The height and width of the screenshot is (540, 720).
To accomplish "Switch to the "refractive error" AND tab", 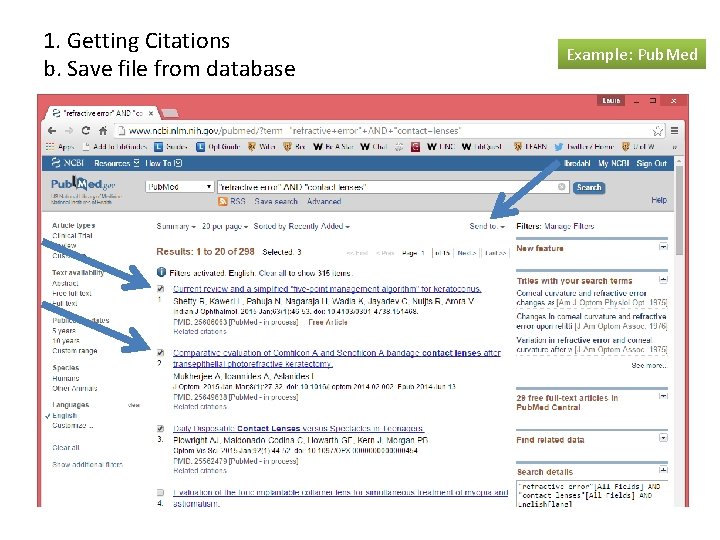I will click(x=101, y=113).
